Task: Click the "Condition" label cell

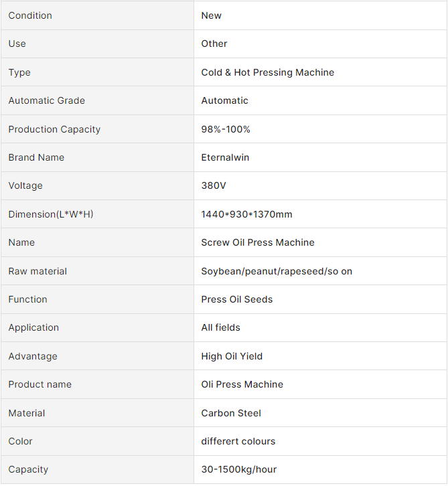Action: pyautogui.click(x=30, y=15)
